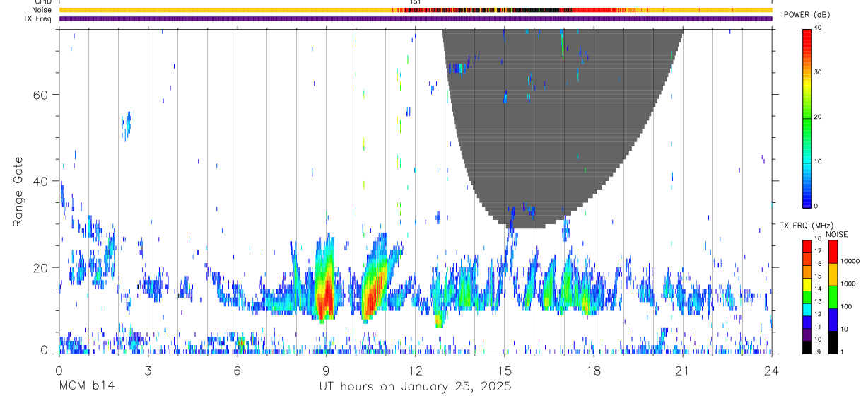Viewport: 868px width, 401px height.
Task: Click the 21 hour tick on time axis
Action: pyautogui.click(x=682, y=371)
